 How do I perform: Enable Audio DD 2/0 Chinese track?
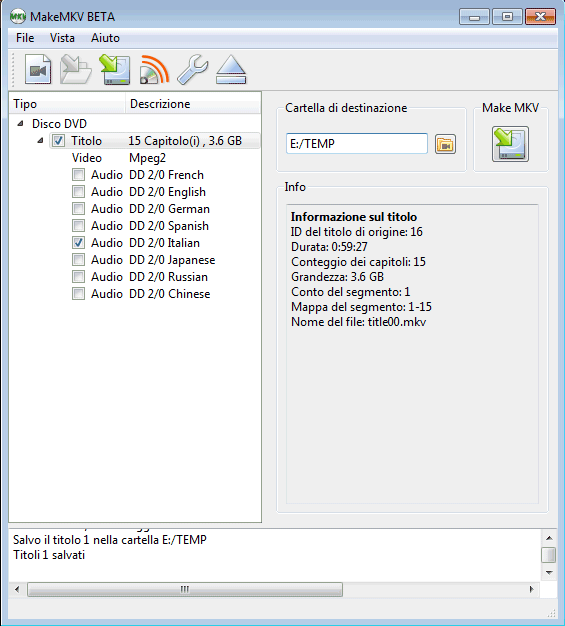click(x=78, y=293)
